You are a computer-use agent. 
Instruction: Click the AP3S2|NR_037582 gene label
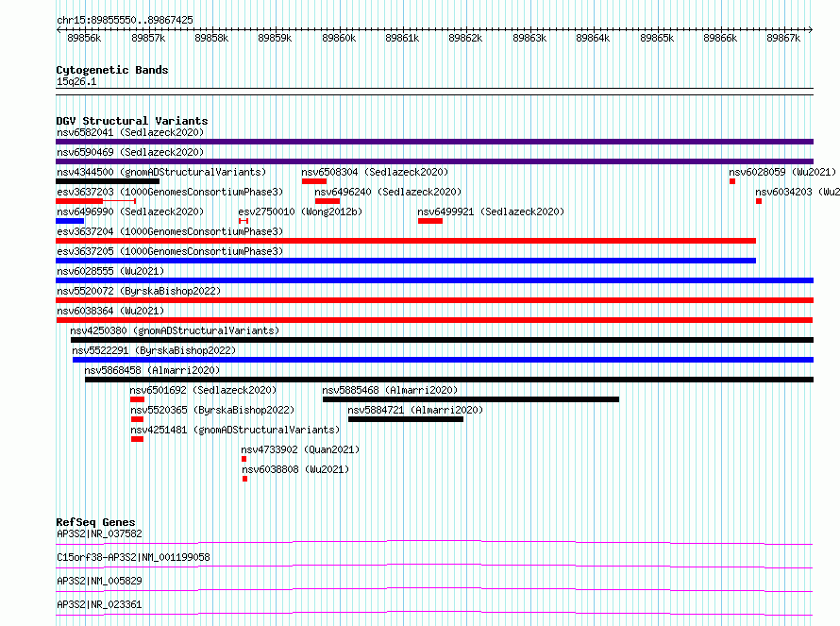tap(99, 533)
